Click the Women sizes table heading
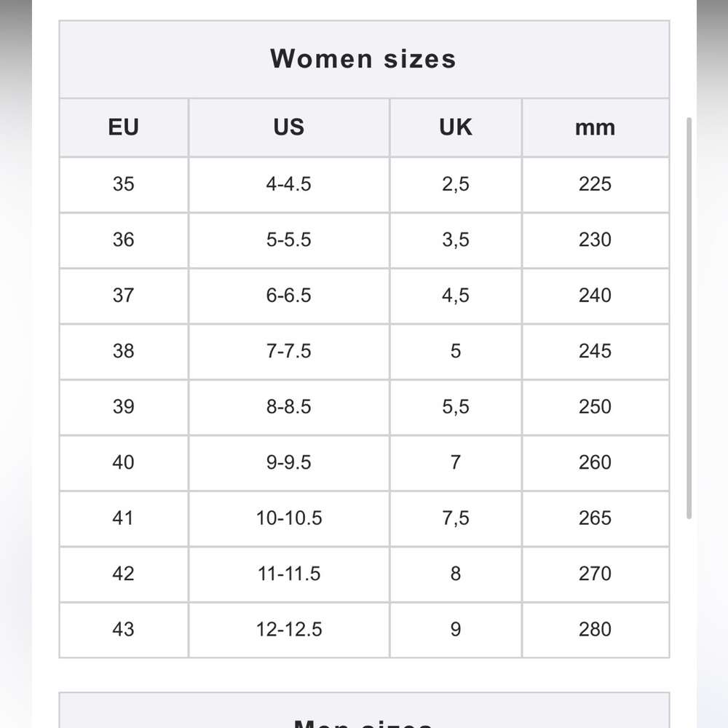728x728 pixels. coord(363,59)
